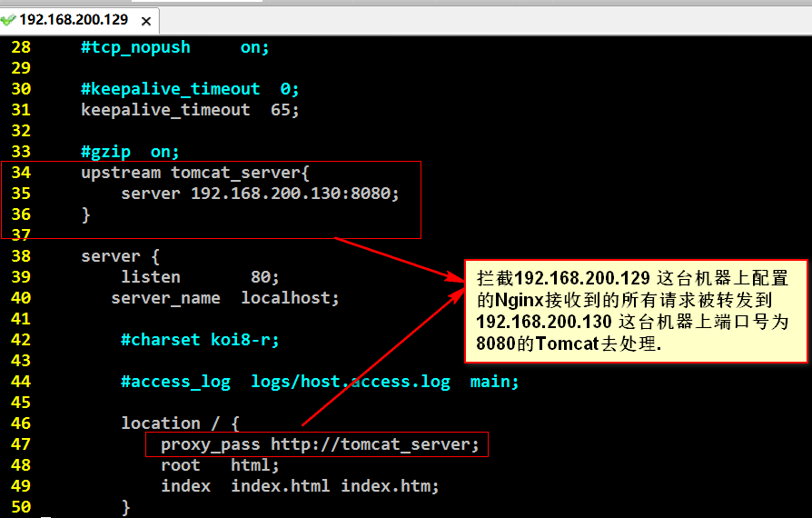
Task: Click the 'listen' directive on line 39
Action: click(x=151, y=277)
